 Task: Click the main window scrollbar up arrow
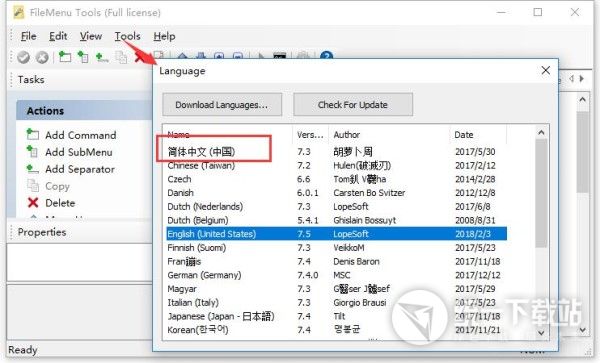tap(582, 99)
